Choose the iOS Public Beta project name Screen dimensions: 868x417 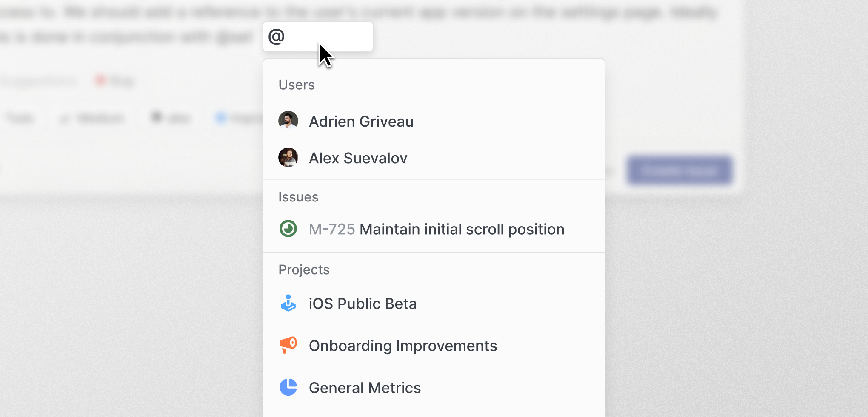click(363, 304)
